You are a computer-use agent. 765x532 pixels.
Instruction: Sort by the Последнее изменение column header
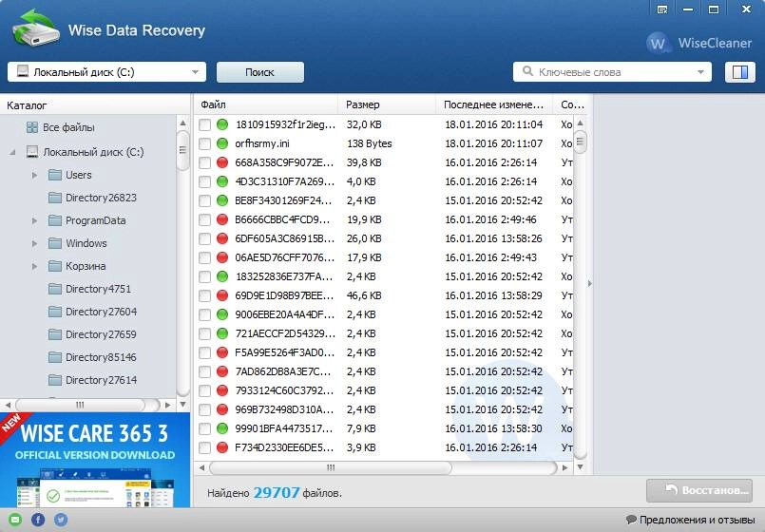[494, 104]
